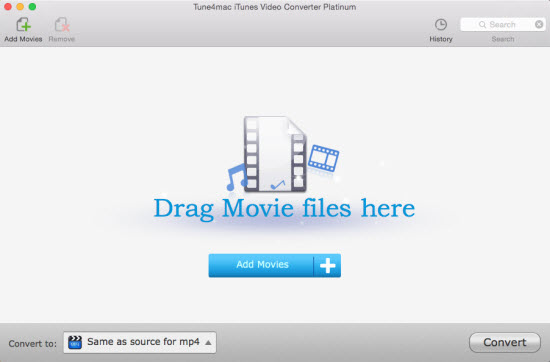Image resolution: width=550 pixels, height=362 pixels.
Task: Click the small blue film reel graphic
Action: pyautogui.click(x=324, y=158)
